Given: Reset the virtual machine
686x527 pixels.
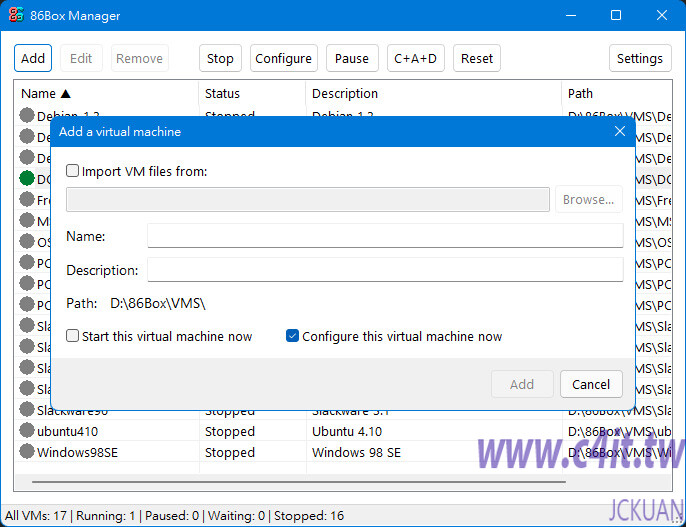Looking at the screenshot, I should 477,58.
